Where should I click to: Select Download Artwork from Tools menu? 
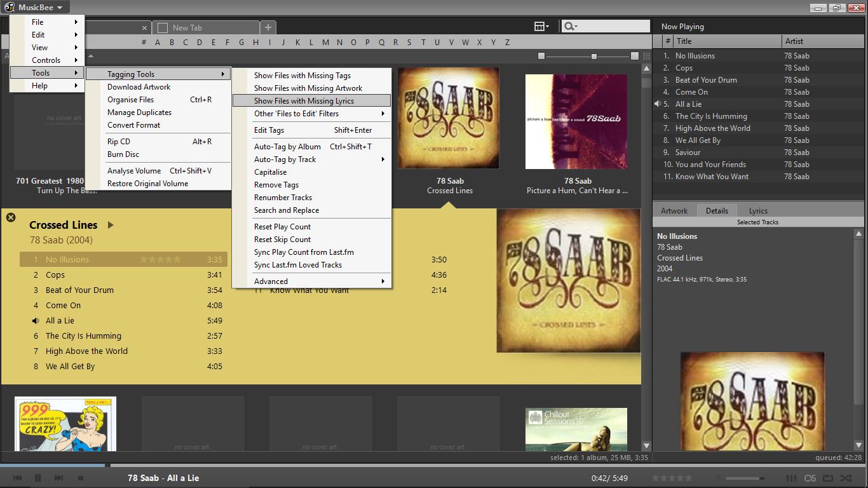pyautogui.click(x=158, y=87)
